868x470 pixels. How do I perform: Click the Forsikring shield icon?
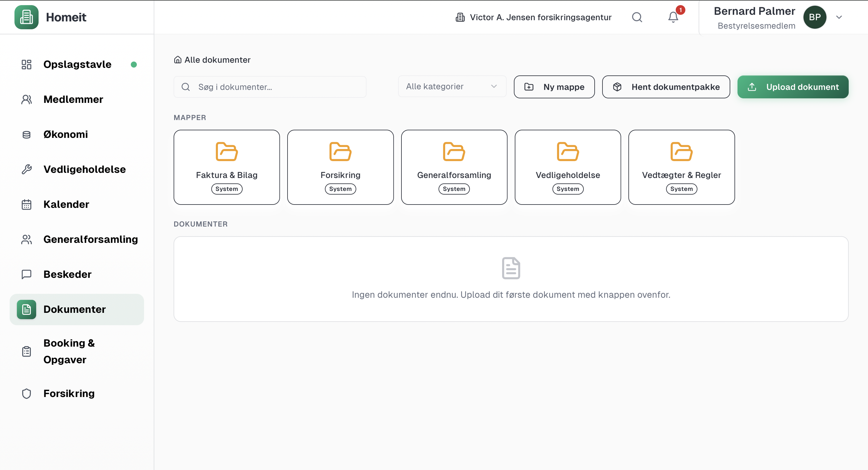point(26,393)
